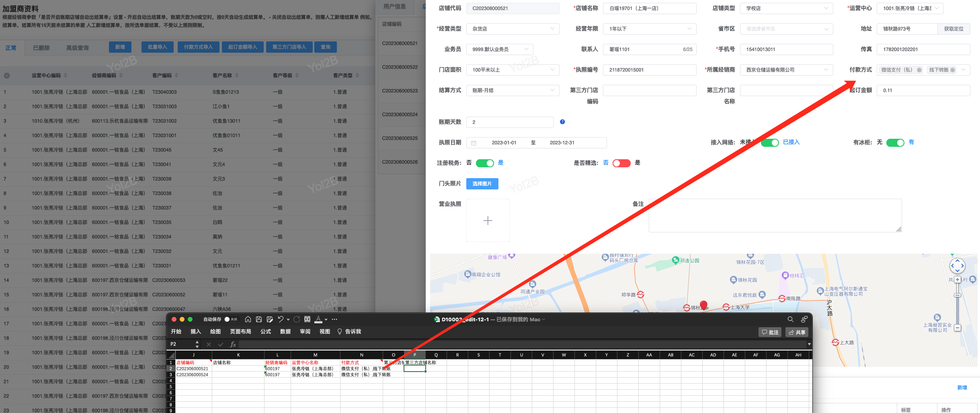Open the 结算方式 dropdown

click(513, 90)
